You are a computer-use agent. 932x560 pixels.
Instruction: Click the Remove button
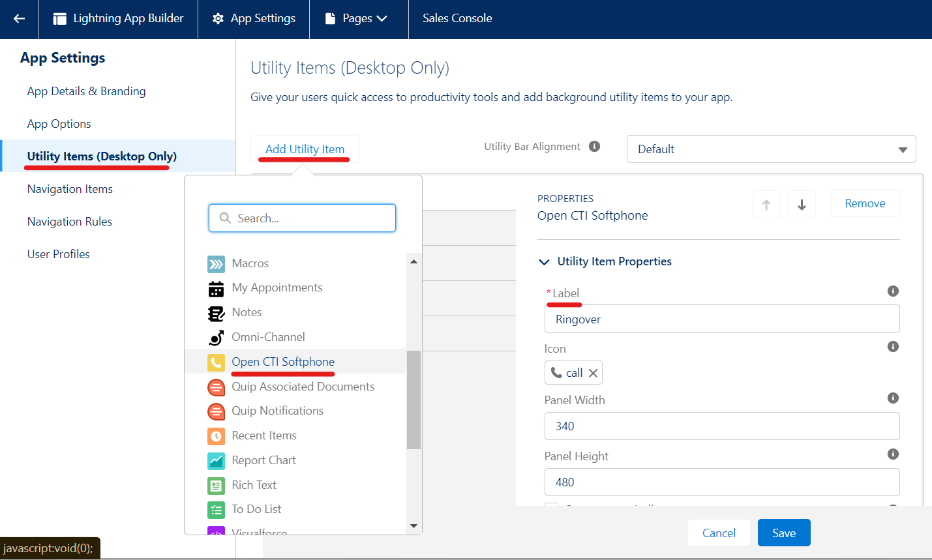[x=865, y=203]
